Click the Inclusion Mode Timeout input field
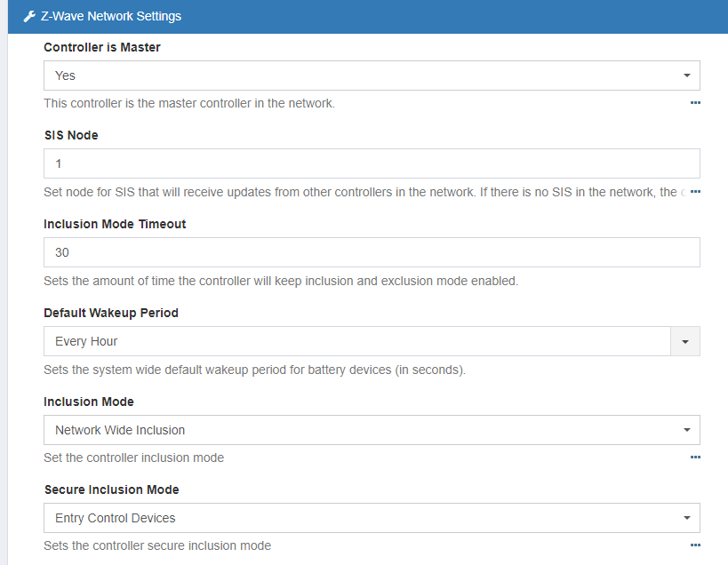The height and width of the screenshot is (565, 728). point(372,252)
